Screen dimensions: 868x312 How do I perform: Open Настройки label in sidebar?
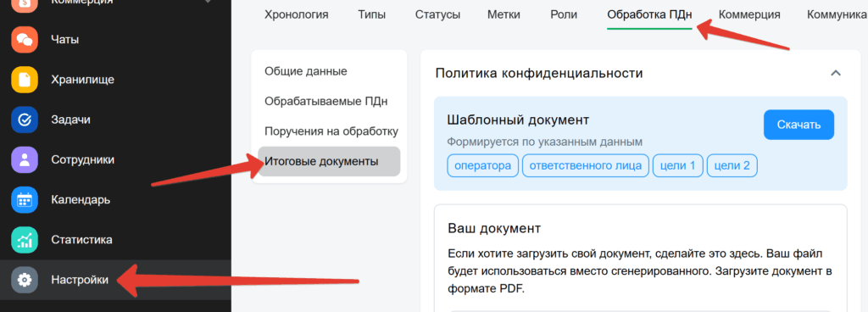(x=80, y=280)
